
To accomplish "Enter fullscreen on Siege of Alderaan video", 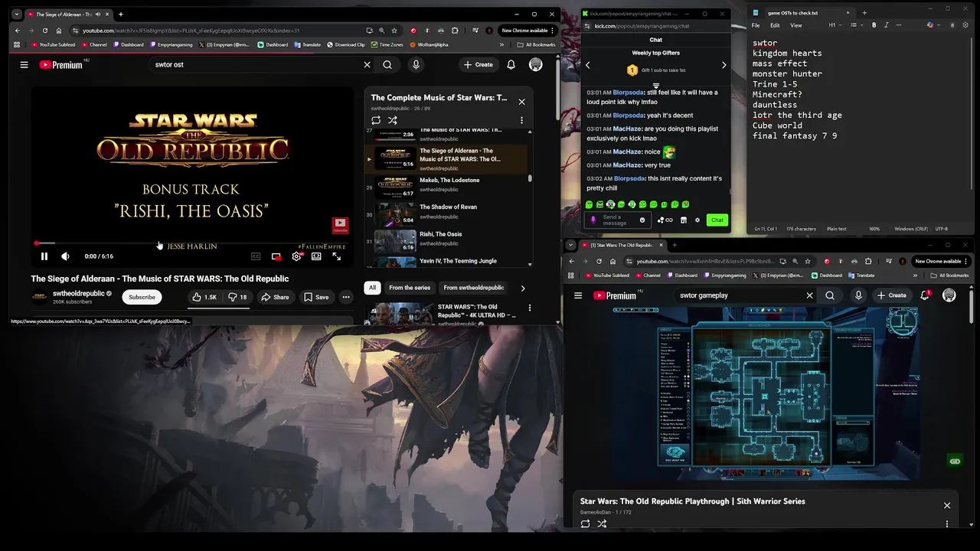I will [336, 256].
